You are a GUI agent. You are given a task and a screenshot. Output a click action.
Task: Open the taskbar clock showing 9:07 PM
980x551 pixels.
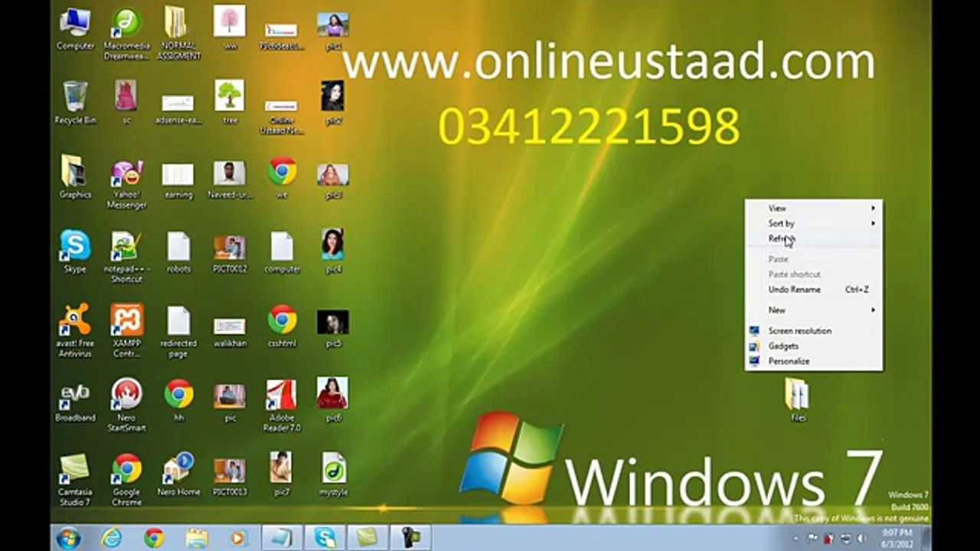[x=897, y=537]
